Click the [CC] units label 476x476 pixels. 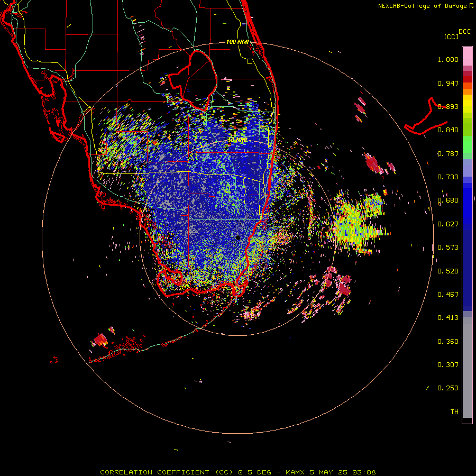pos(451,36)
